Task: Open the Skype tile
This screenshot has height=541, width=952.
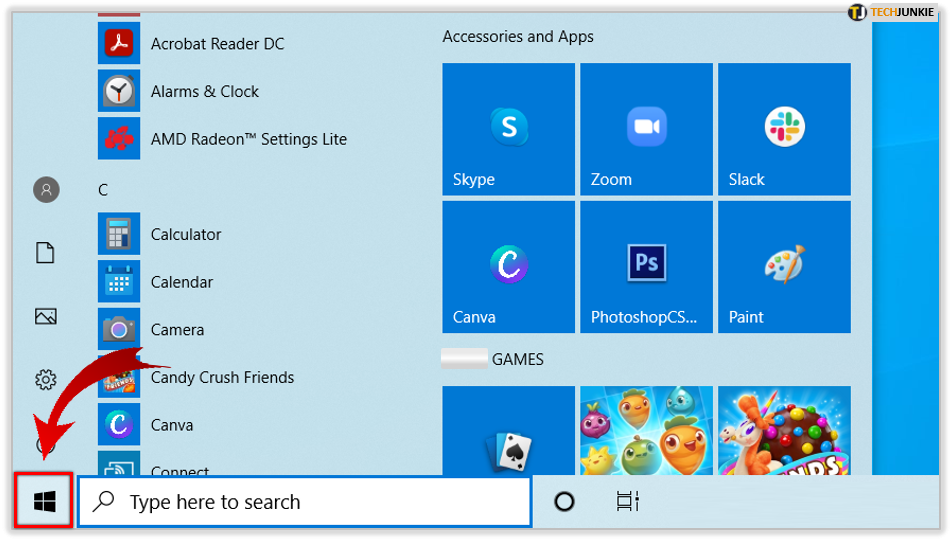Action: tap(508, 129)
